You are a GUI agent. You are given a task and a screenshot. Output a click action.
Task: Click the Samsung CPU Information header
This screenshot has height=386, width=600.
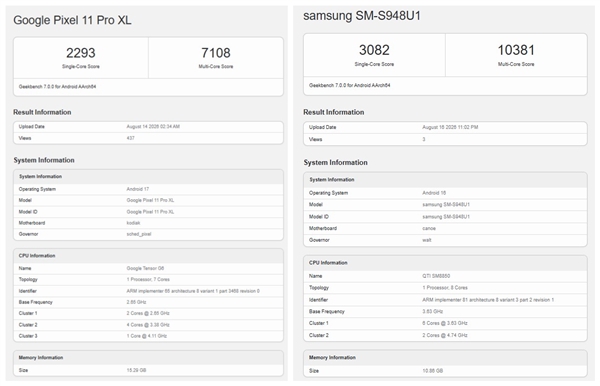(328, 263)
